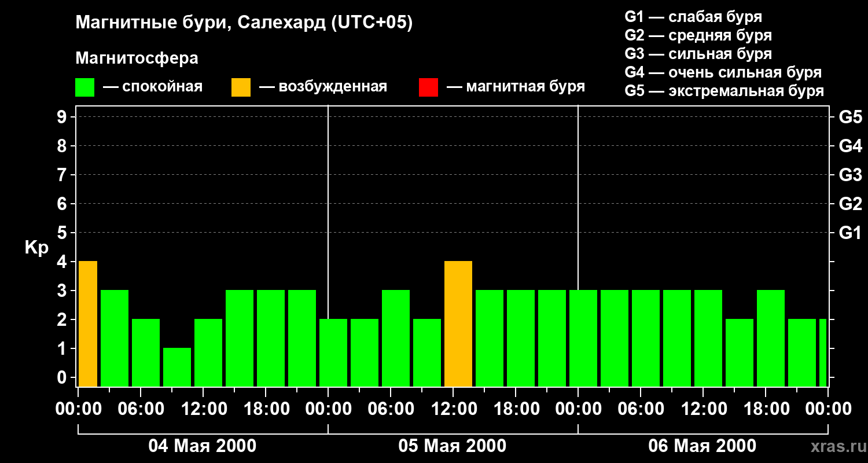Click the 'G4 — очень сильная буря' legend line
This screenshot has height=463, width=868.
[x=723, y=72]
